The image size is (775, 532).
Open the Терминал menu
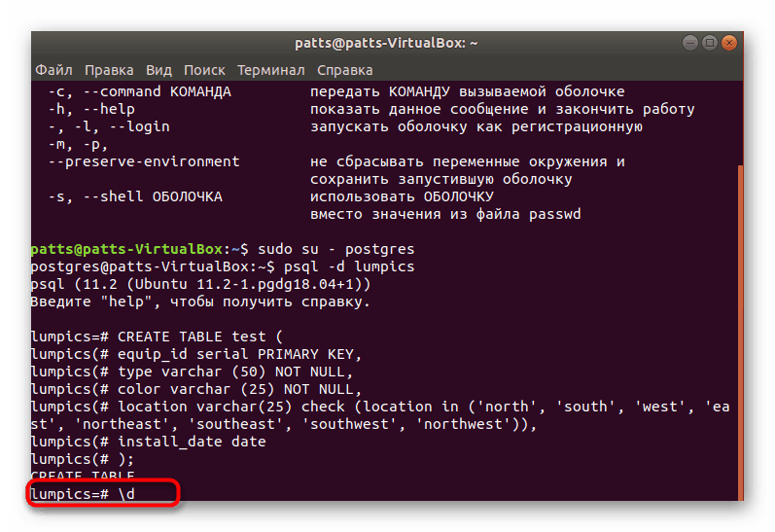pyautogui.click(x=271, y=70)
